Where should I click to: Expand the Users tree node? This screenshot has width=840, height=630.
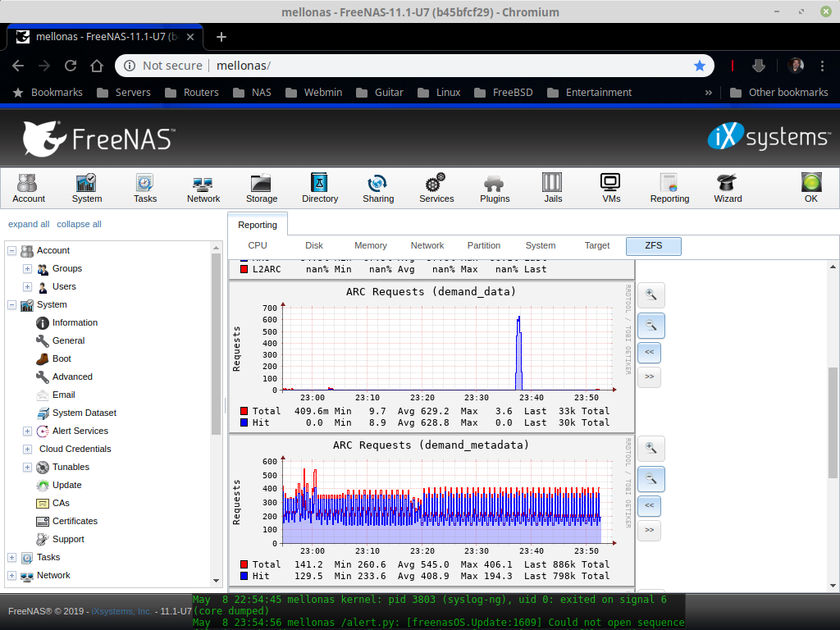27,286
